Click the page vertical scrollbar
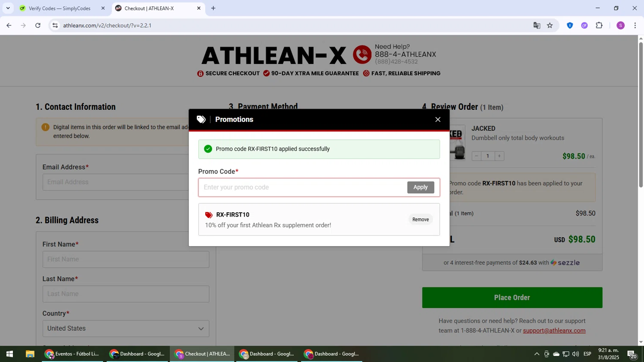This screenshot has width=644, height=362. pos(641,116)
